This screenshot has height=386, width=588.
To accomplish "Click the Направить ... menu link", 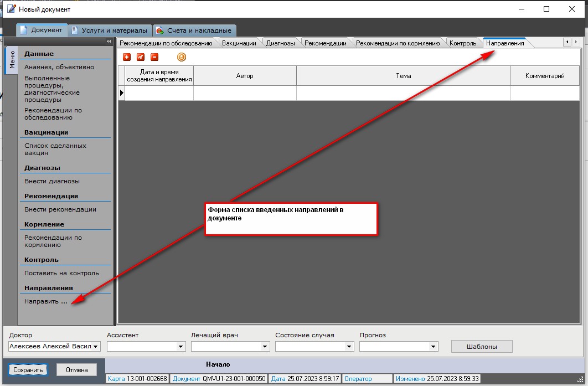I will tap(46, 302).
